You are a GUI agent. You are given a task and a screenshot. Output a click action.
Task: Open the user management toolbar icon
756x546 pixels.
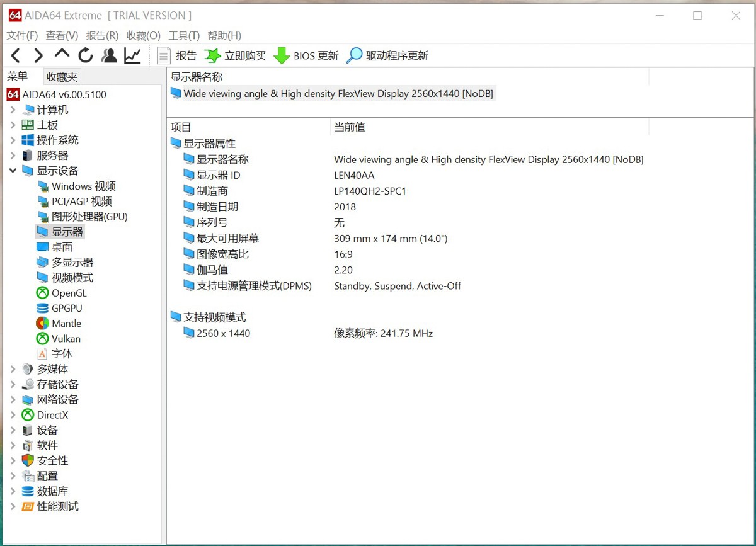(109, 55)
